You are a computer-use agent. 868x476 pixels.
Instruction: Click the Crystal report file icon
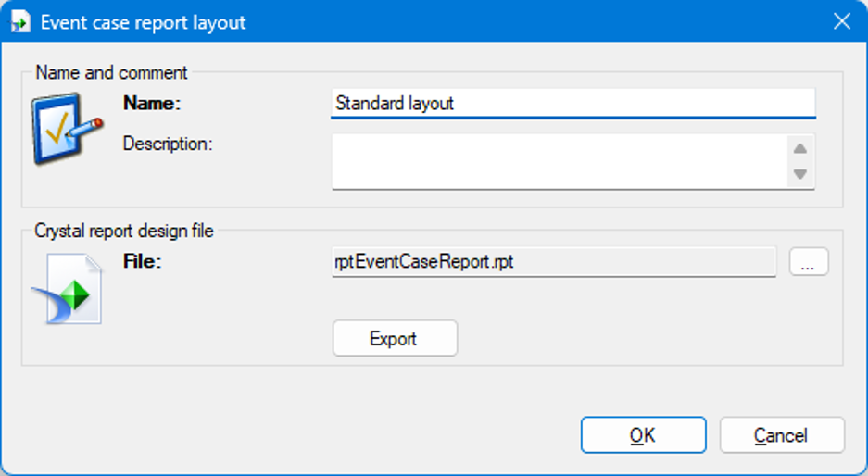(68, 289)
